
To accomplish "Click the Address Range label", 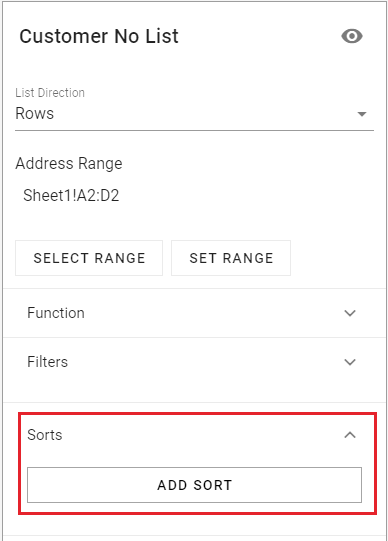I will coord(69,164).
